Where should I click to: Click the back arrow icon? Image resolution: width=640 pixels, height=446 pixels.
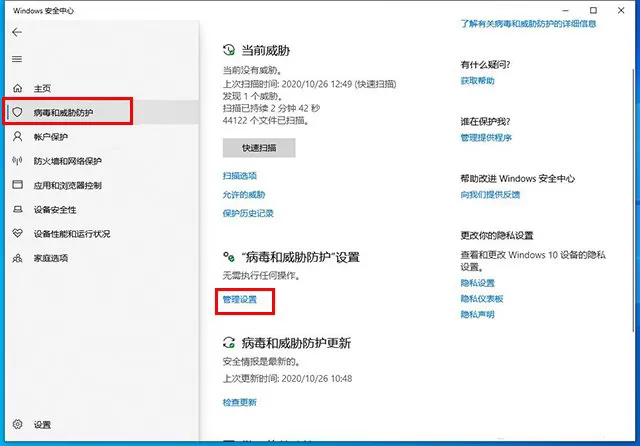[17, 32]
